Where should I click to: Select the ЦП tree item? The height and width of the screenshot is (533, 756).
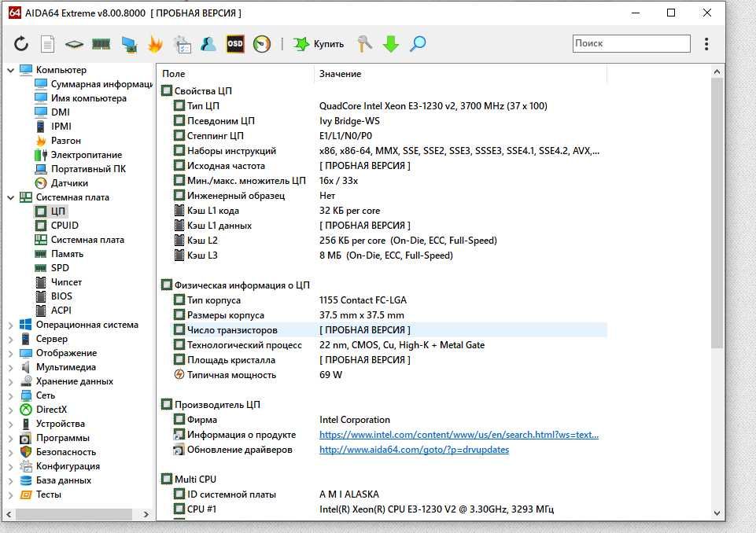click(x=50, y=211)
